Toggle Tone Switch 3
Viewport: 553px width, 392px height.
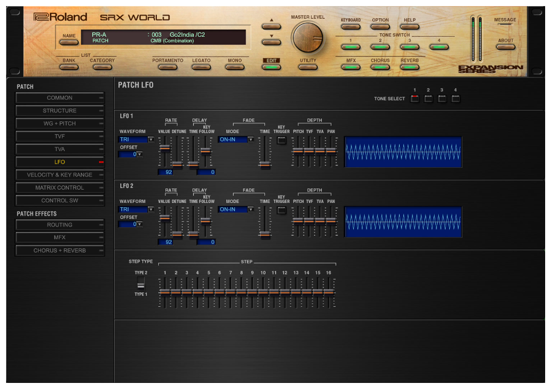pos(409,47)
